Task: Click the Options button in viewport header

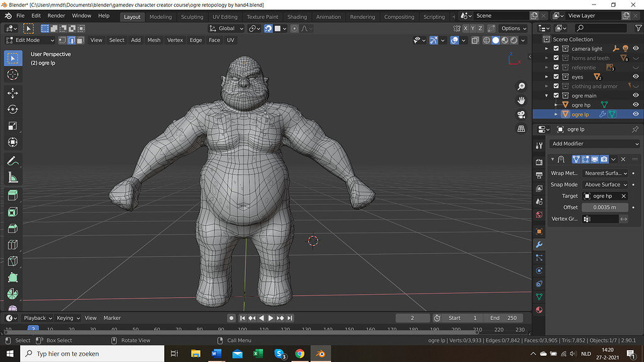Action: (513, 28)
